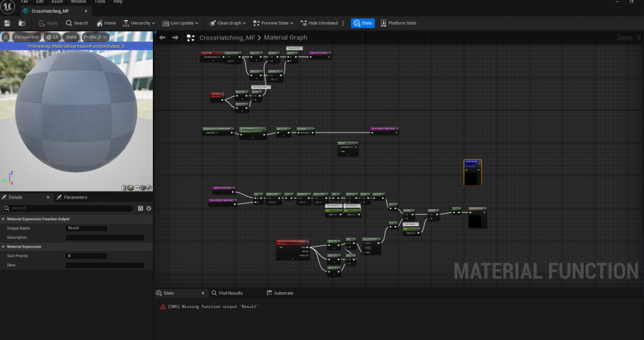Click Material Graph in the breadcrumb
This screenshot has height=340, width=644.
286,37
